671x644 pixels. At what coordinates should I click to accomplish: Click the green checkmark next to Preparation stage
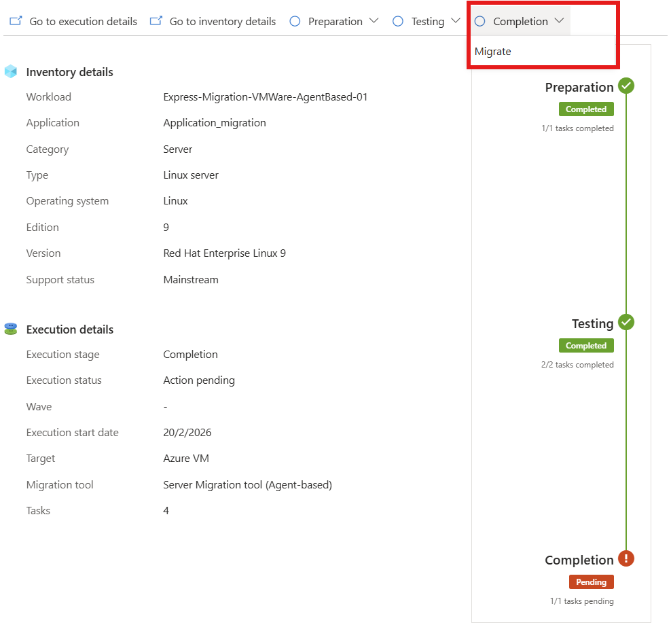coord(626,86)
